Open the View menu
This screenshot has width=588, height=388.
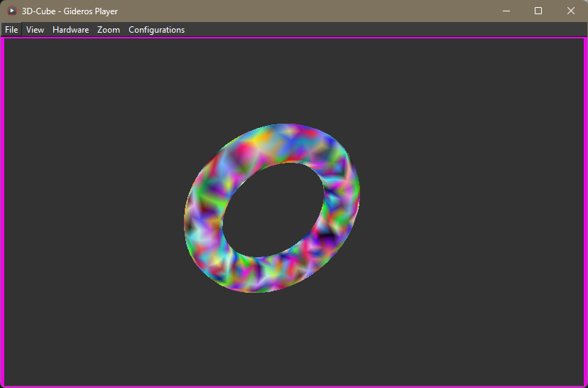tap(35, 30)
